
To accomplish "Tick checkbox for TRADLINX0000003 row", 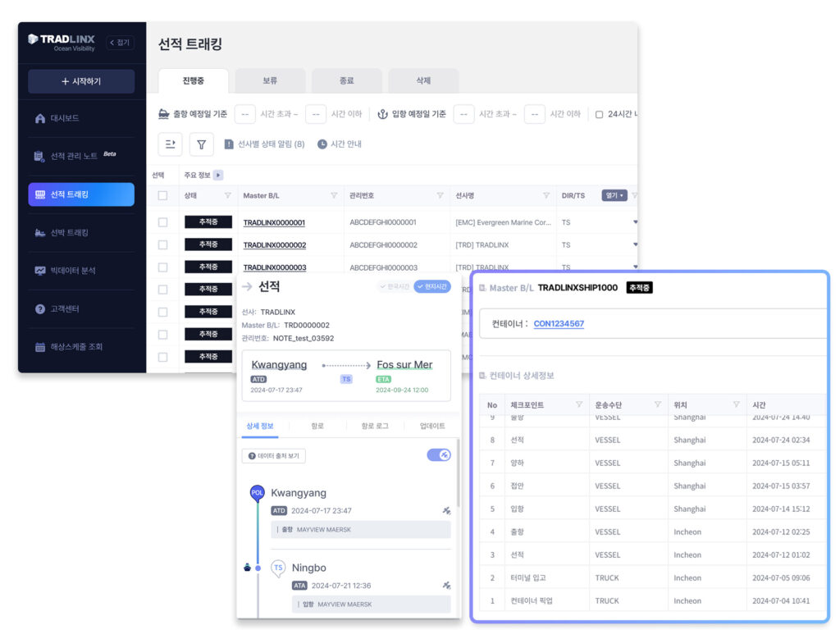I will pos(163,267).
